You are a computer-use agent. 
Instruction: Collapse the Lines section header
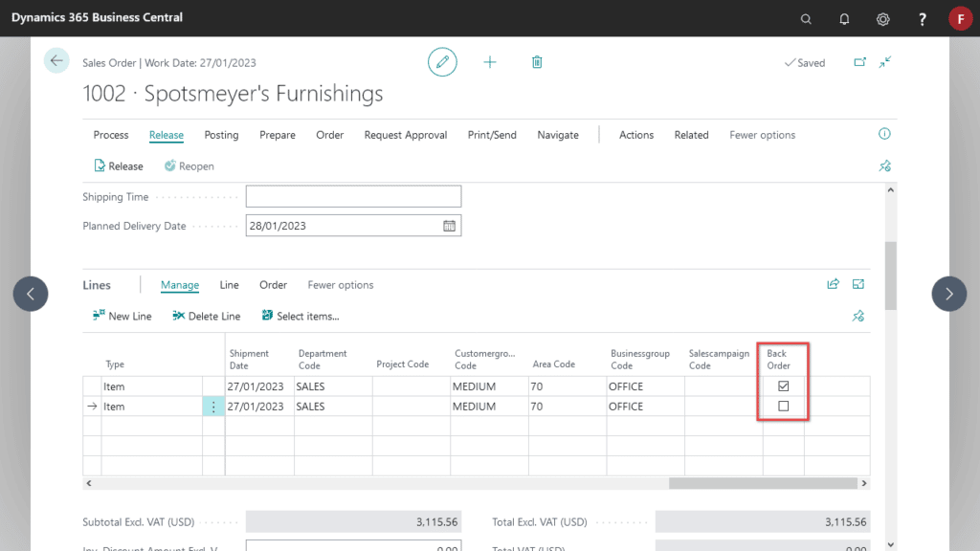[x=97, y=285]
